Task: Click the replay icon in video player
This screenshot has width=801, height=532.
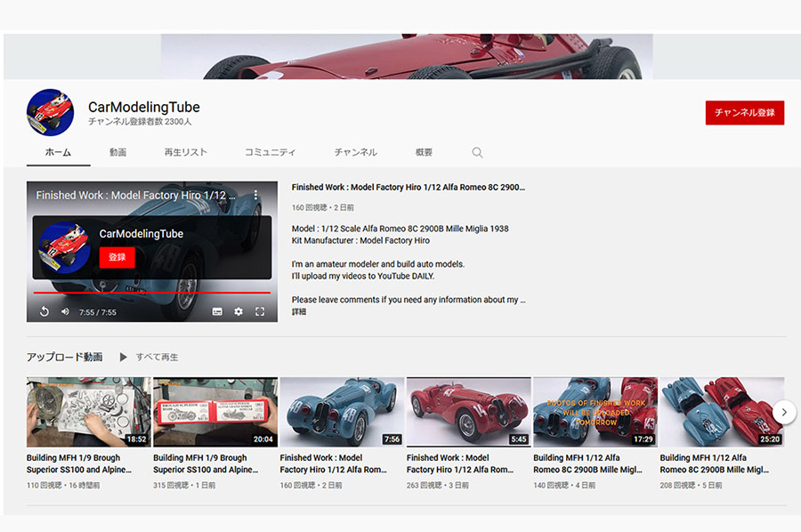Action: pos(44,311)
